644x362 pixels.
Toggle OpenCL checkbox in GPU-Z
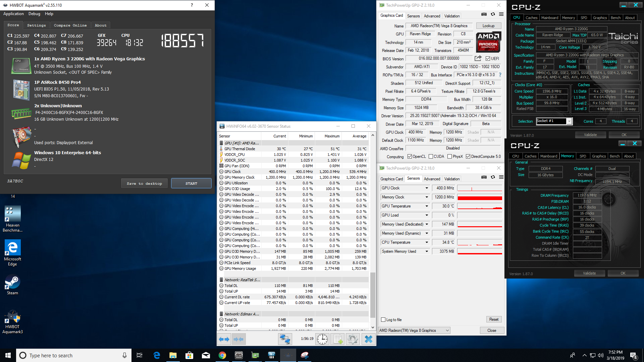pos(410,157)
